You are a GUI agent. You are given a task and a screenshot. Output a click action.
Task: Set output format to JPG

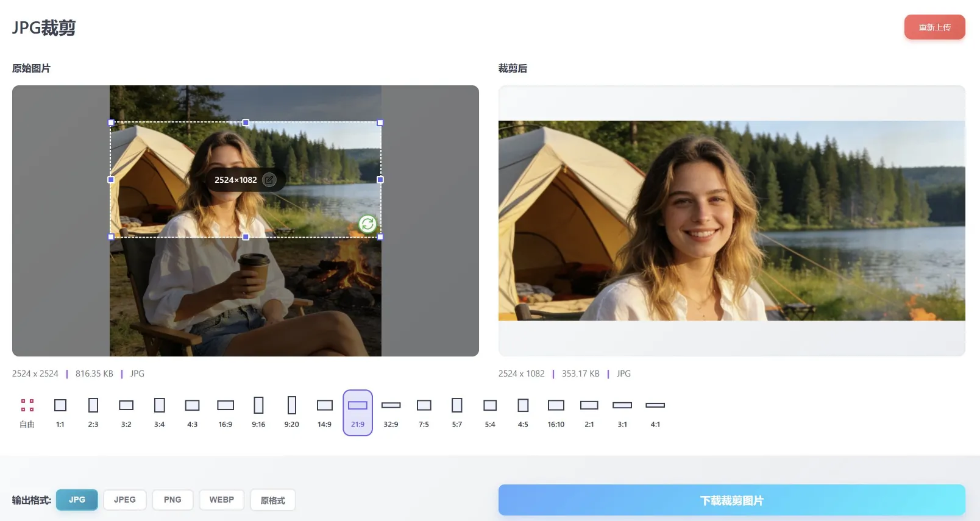tap(77, 500)
